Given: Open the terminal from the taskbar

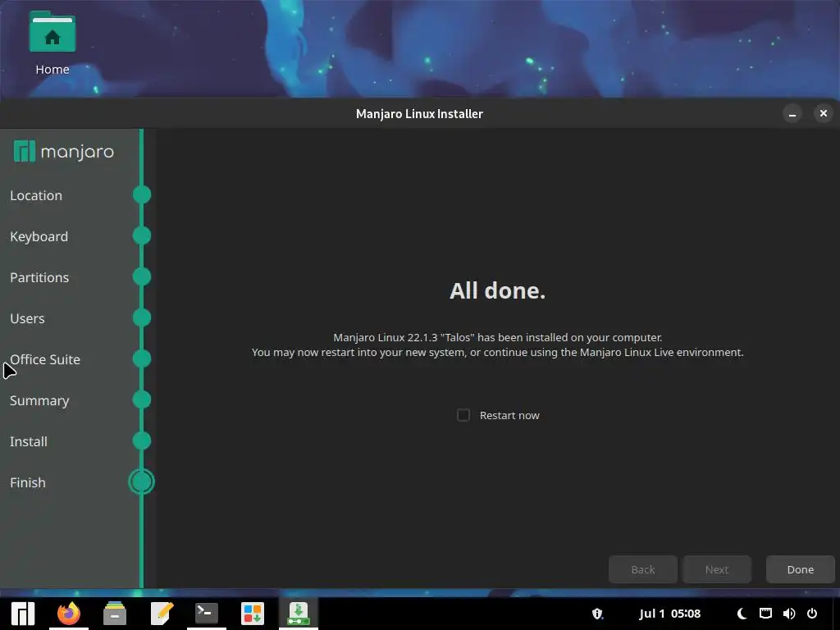Looking at the screenshot, I should coord(206,614).
